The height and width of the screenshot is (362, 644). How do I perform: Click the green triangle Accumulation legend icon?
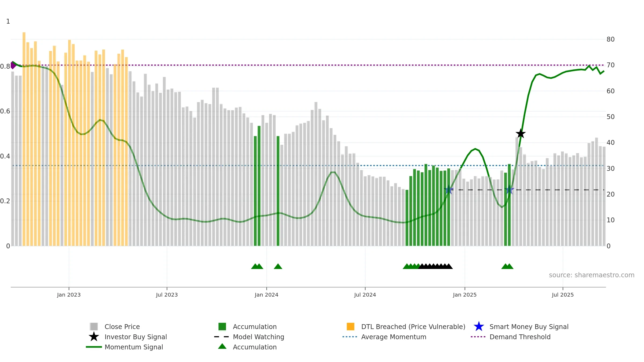[x=222, y=346]
